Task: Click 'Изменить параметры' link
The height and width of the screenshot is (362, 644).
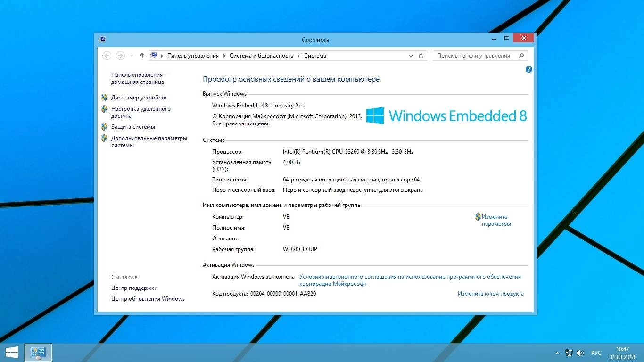Action: click(x=496, y=221)
